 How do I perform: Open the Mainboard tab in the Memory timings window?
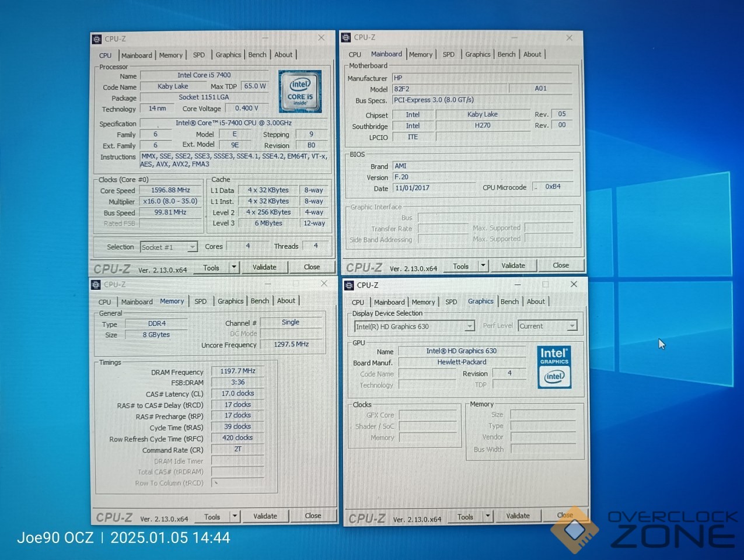pyautogui.click(x=137, y=302)
